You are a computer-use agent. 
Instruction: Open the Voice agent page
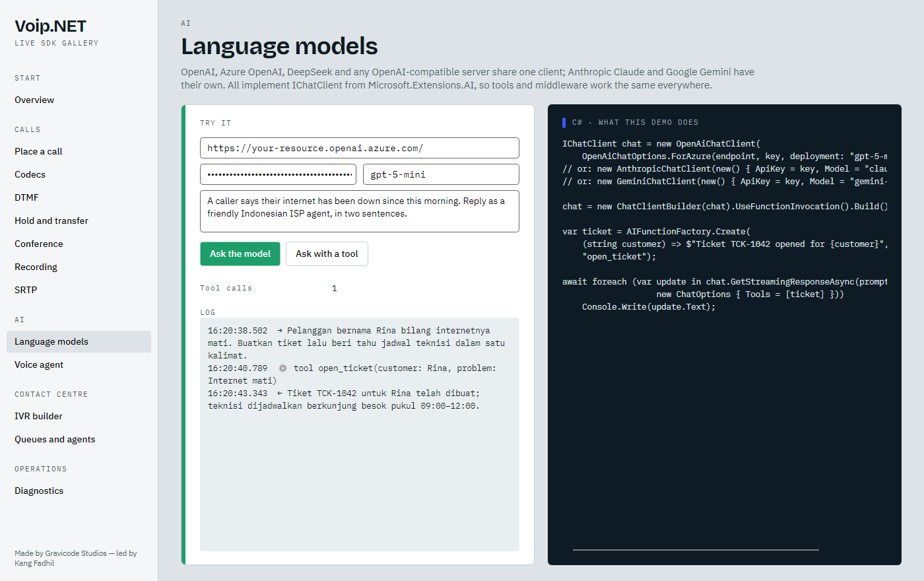(x=79, y=365)
